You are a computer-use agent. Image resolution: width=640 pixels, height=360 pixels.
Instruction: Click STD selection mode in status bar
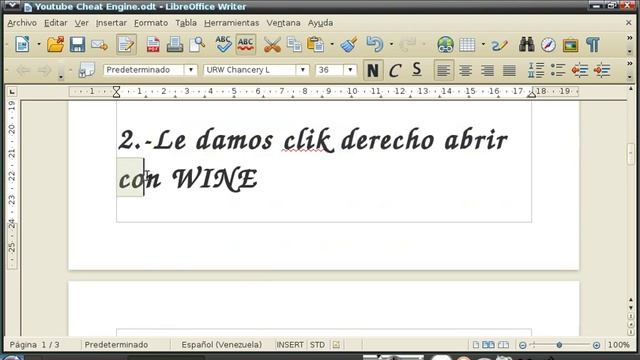point(317,345)
